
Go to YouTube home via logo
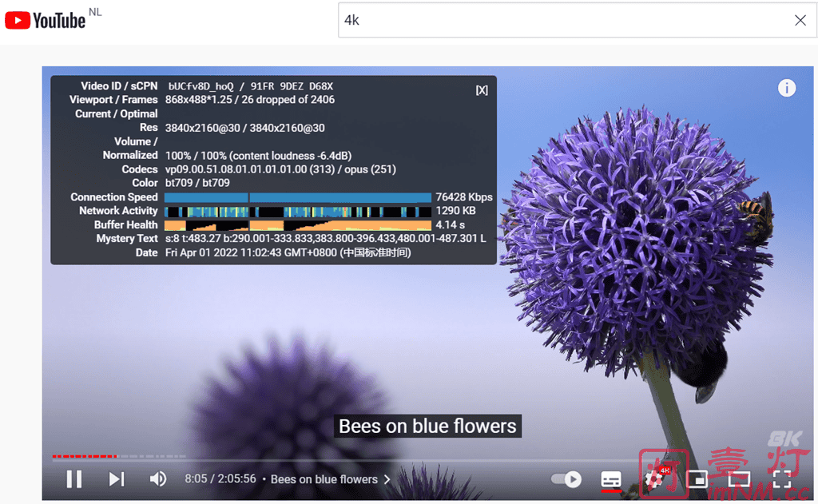(46, 20)
